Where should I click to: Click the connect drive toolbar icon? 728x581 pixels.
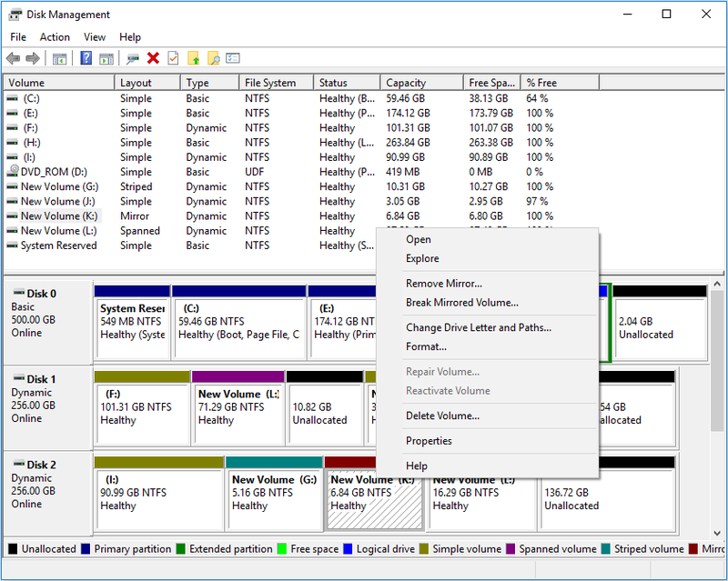tap(133, 58)
